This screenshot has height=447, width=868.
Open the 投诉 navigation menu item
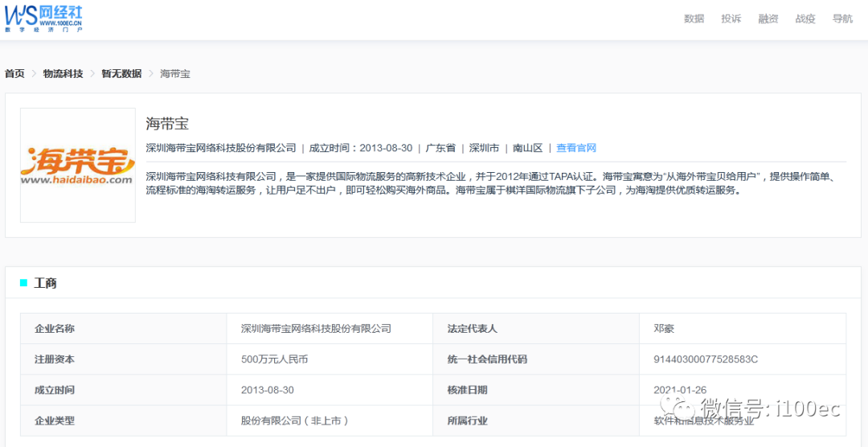[x=731, y=19]
